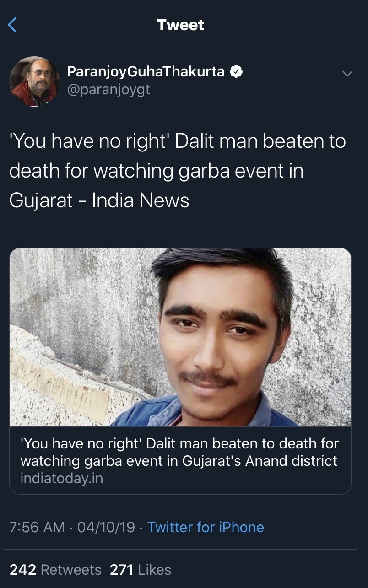This screenshot has height=588, width=368.
Task: Tap the word Gujarat in the tweet body
Action: tap(41, 201)
